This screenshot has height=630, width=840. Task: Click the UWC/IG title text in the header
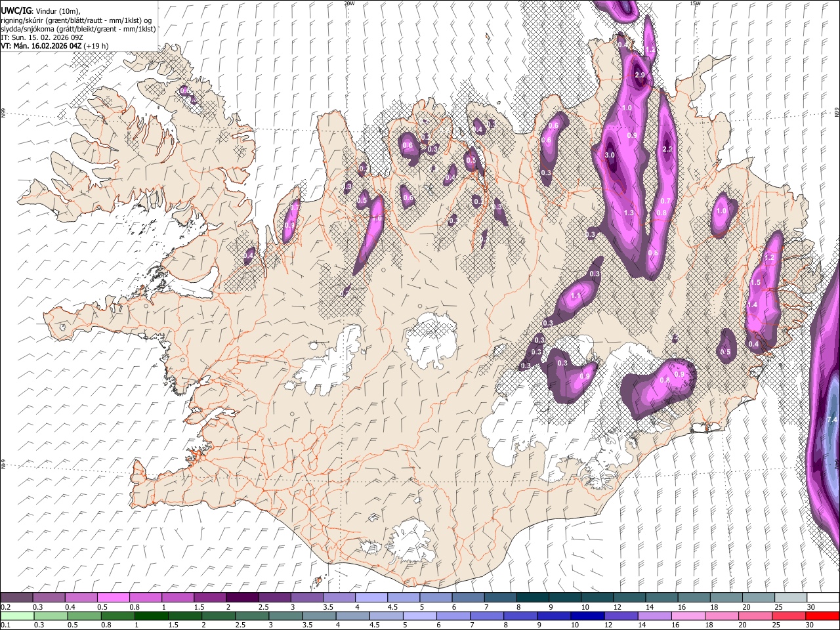pos(16,11)
